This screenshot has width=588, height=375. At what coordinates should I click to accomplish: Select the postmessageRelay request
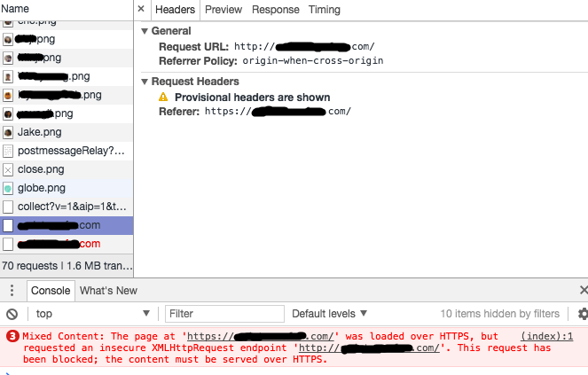tap(67, 151)
